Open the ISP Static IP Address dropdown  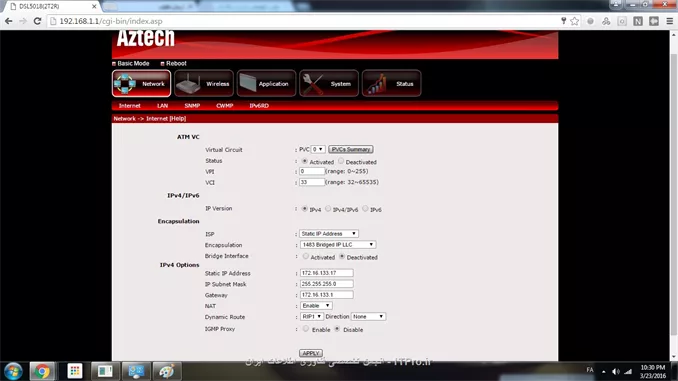coord(329,234)
